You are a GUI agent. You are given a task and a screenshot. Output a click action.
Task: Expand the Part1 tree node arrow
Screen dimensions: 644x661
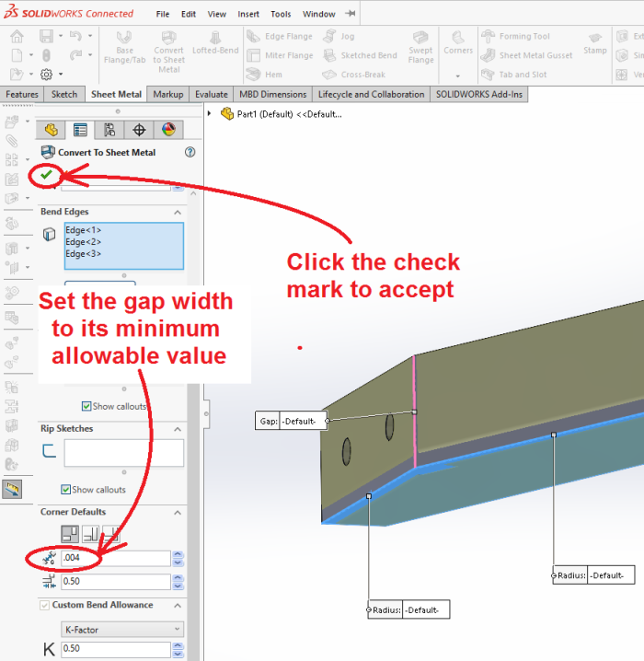[x=210, y=114]
